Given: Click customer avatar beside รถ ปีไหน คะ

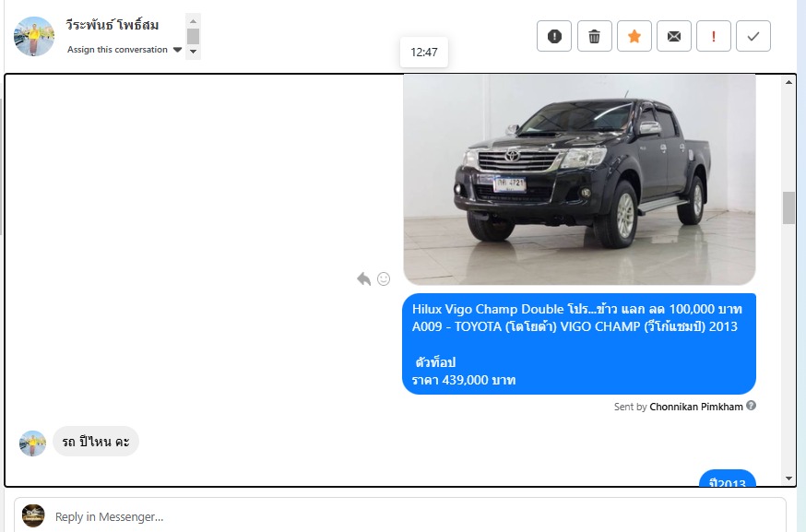Looking at the screenshot, I should (32, 443).
